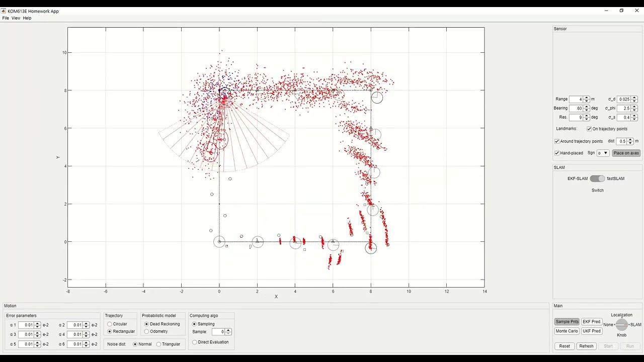Screen dimensions: 644x362
Task: Click the σ_d value field
Action: click(624, 100)
